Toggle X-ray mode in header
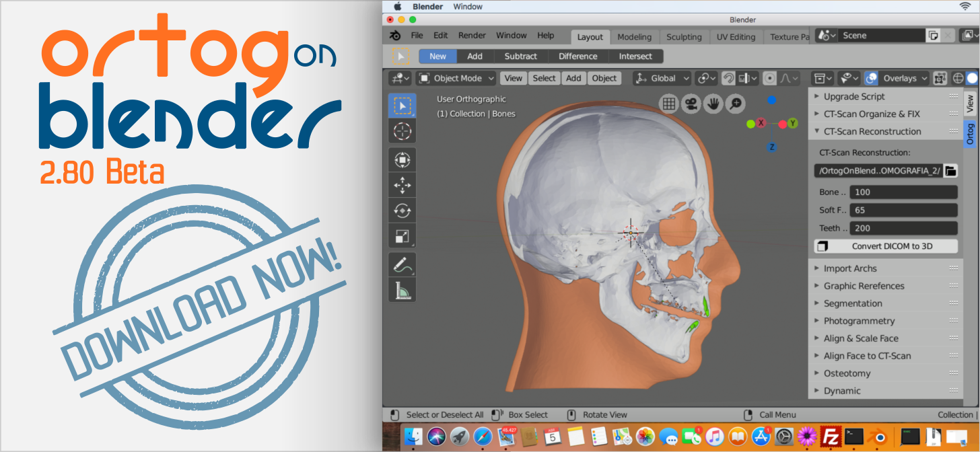Image resolution: width=980 pixels, height=452 pixels. [940, 78]
